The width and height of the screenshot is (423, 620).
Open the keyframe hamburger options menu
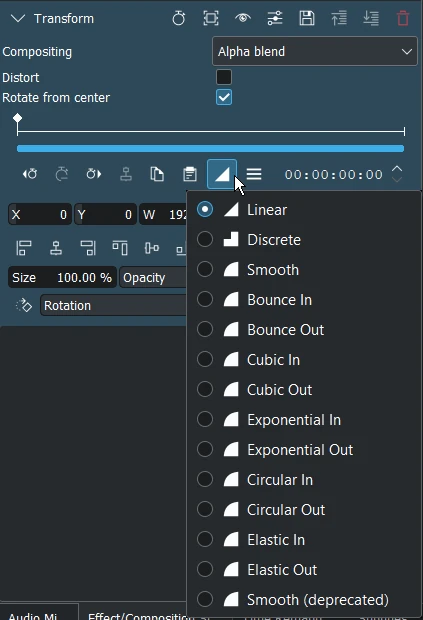[254, 174]
